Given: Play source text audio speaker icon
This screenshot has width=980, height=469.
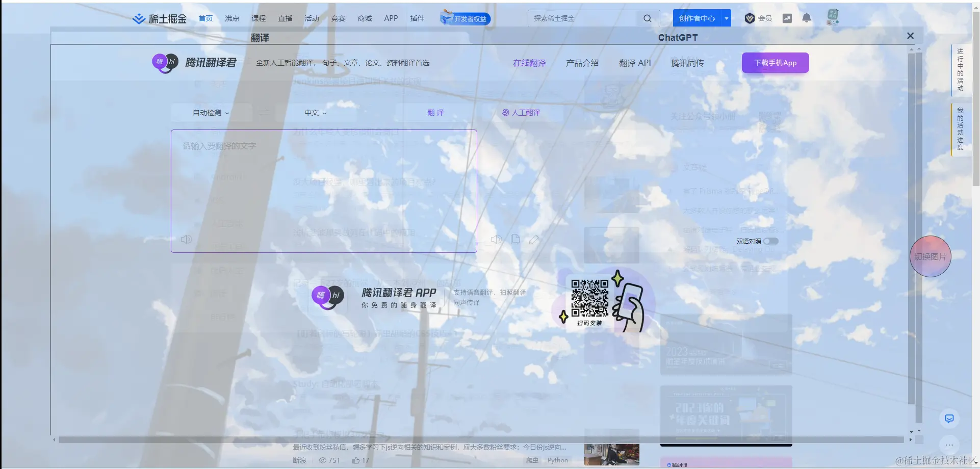Looking at the screenshot, I should pyautogui.click(x=186, y=239).
